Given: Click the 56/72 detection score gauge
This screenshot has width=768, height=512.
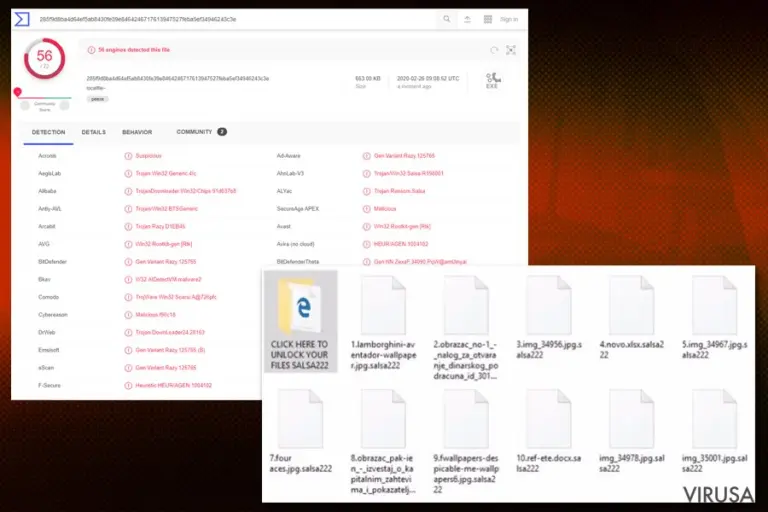Looking at the screenshot, I should pos(45,59).
